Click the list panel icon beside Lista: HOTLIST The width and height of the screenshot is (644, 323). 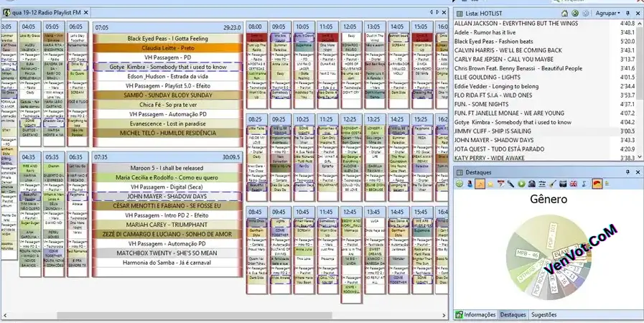point(459,14)
